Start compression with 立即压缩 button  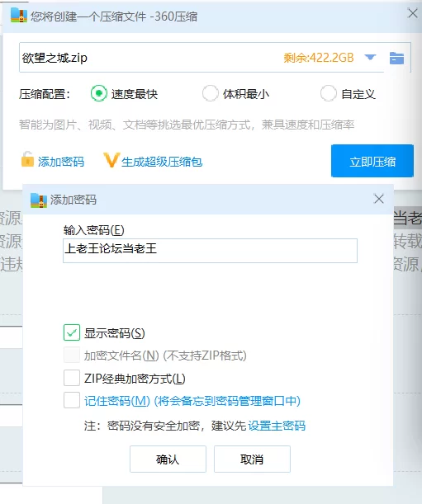click(372, 161)
